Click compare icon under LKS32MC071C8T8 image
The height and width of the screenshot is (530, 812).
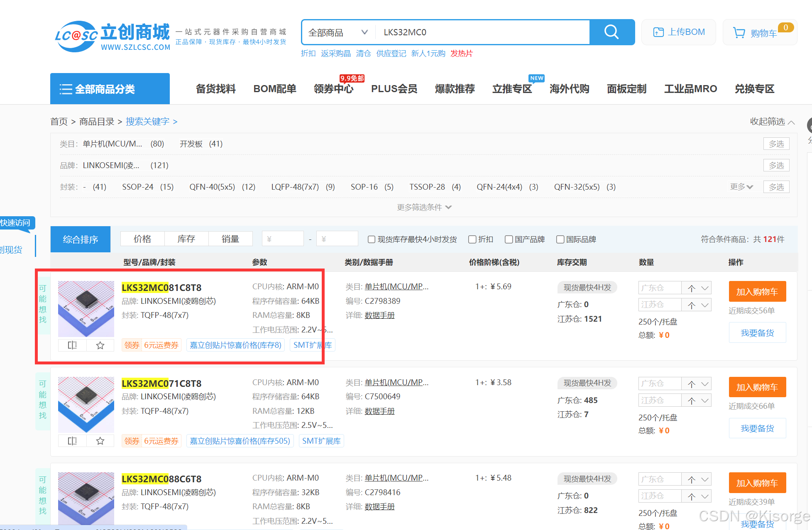[72, 441]
